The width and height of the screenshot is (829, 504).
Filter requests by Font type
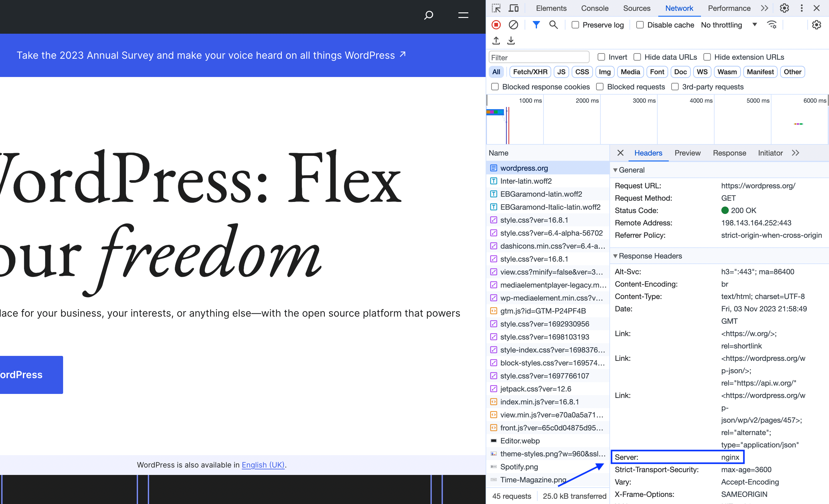(x=657, y=72)
